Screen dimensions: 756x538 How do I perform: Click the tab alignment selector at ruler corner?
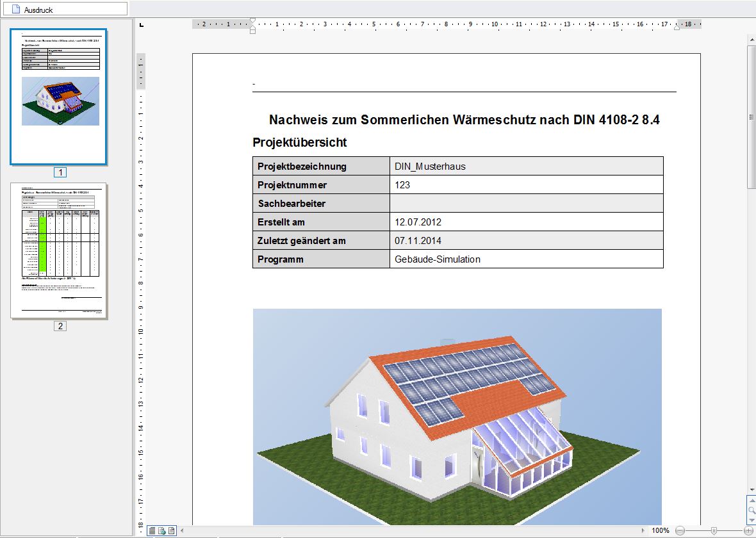(x=142, y=24)
